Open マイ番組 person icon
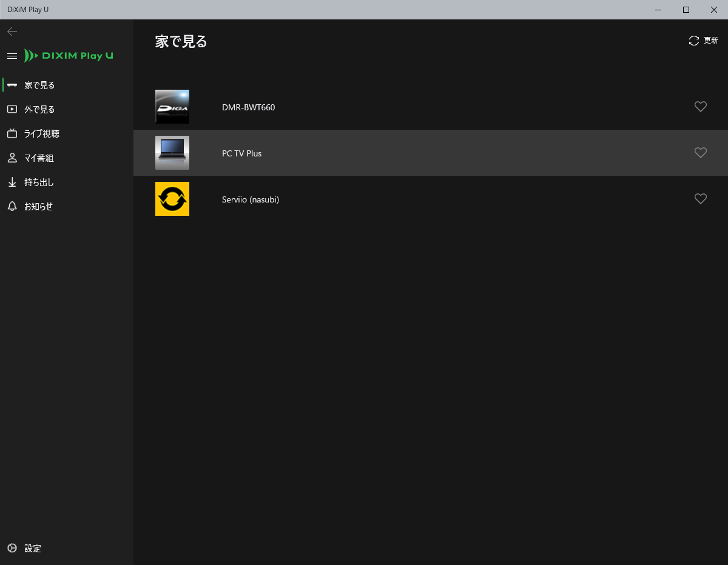728x565 pixels. (x=12, y=158)
